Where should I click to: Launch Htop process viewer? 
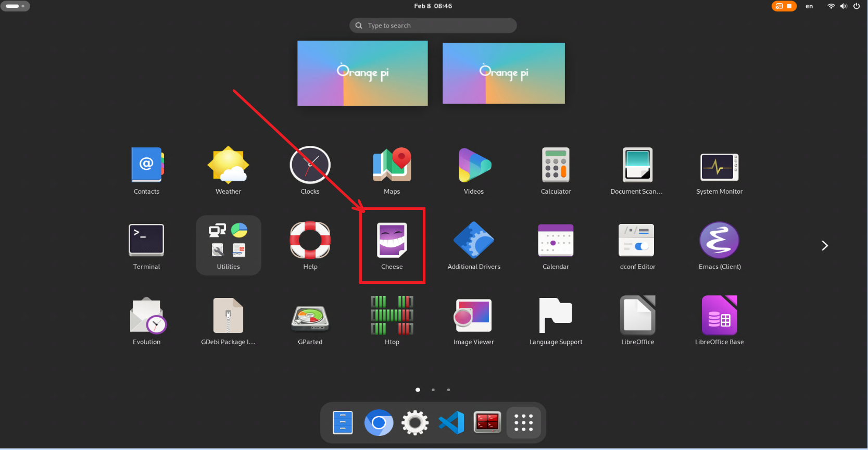pos(392,316)
